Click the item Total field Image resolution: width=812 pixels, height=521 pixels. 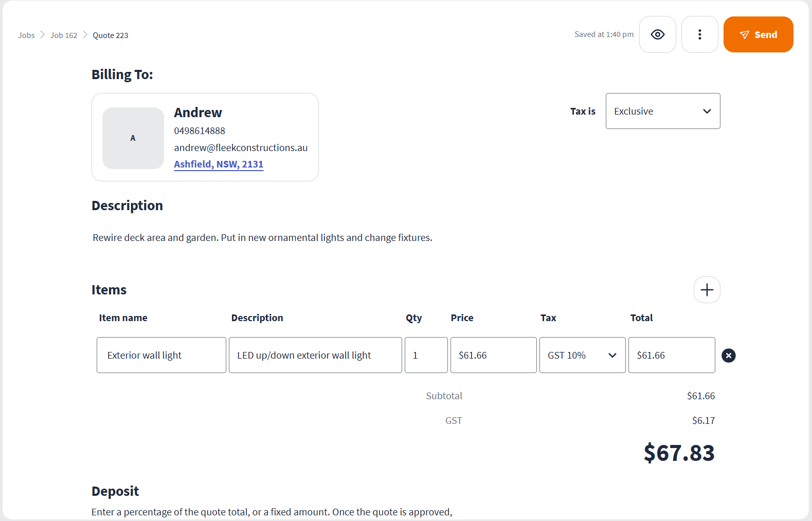tap(671, 355)
